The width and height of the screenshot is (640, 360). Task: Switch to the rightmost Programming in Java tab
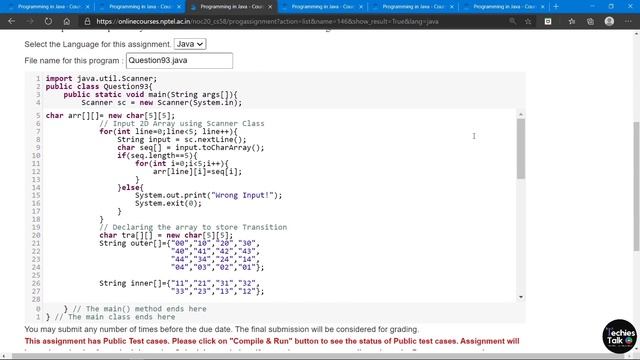click(x=504, y=7)
